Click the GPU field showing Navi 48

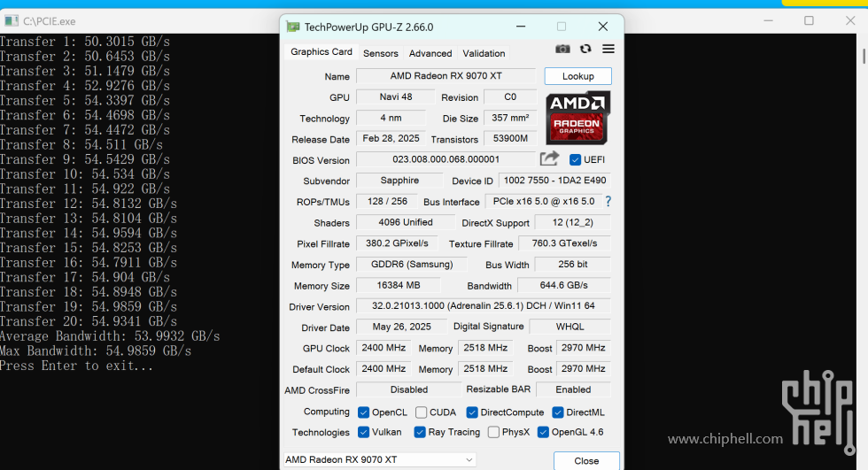(x=396, y=96)
